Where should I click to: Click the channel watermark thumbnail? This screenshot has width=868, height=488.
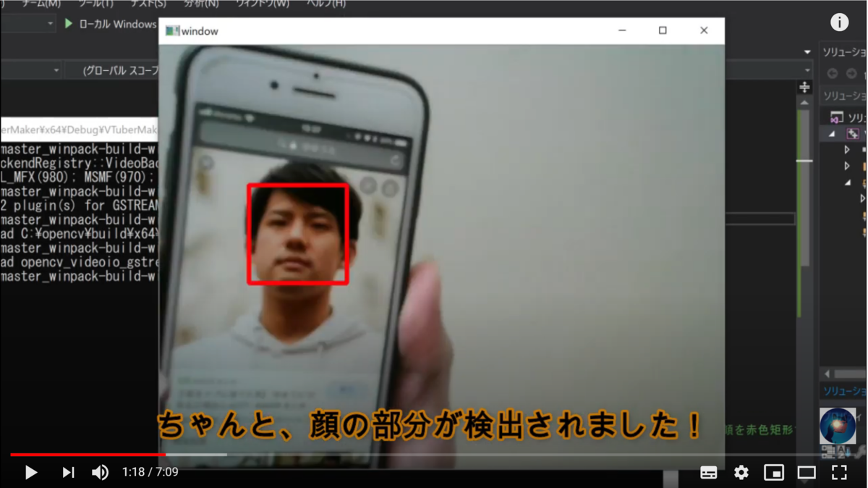[838, 426]
